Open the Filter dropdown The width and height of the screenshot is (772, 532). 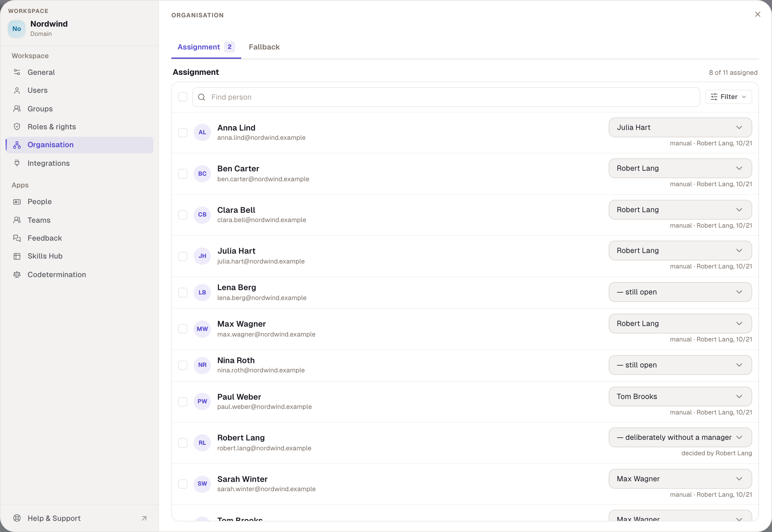[728, 97]
